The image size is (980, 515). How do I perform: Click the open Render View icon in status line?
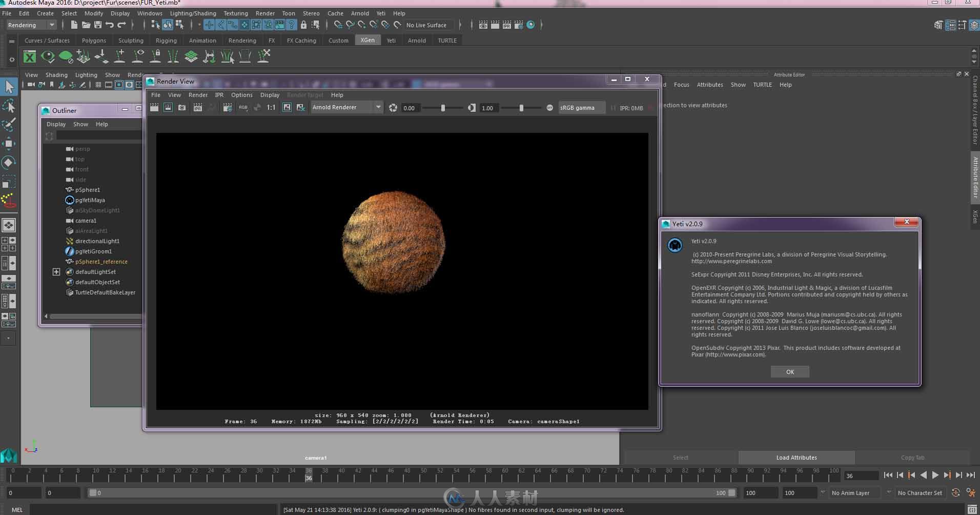click(x=483, y=25)
